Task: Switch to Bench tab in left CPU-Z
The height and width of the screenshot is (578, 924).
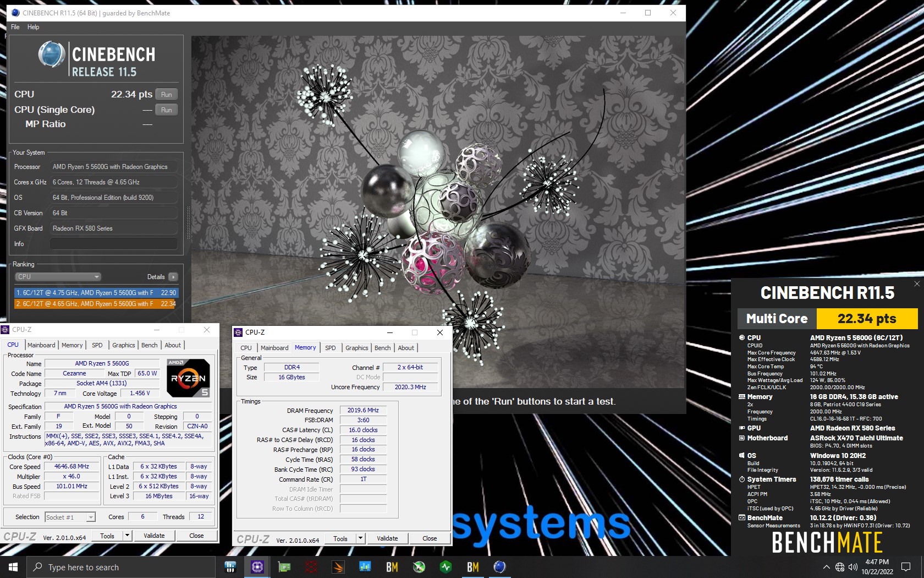Action: [x=149, y=345]
